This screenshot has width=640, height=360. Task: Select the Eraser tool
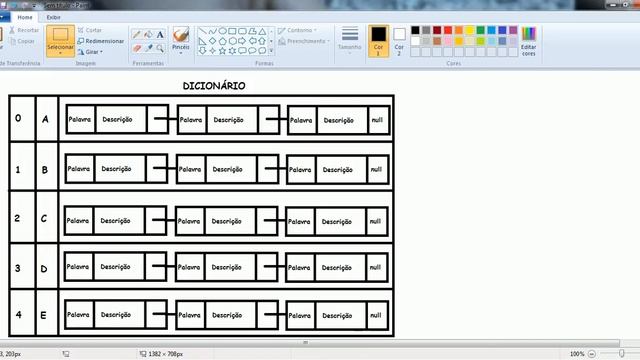point(137,48)
